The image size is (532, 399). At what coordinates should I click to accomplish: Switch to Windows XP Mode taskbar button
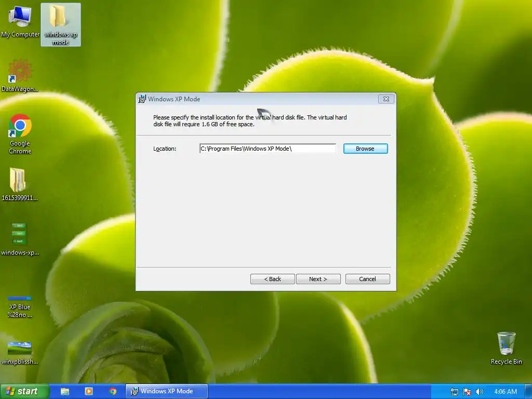(x=167, y=391)
